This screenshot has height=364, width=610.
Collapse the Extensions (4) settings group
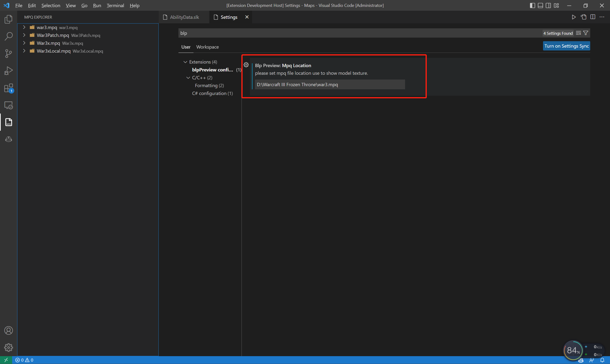[185, 62]
